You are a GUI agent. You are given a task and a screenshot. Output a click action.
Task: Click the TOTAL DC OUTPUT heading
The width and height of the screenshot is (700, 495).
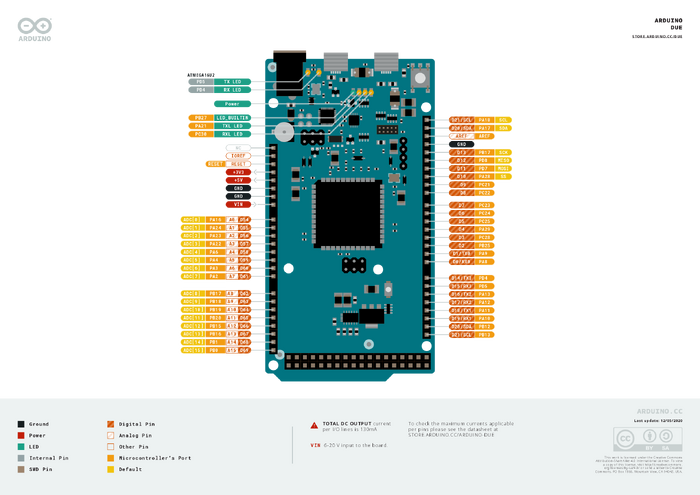pyautogui.click(x=347, y=424)
